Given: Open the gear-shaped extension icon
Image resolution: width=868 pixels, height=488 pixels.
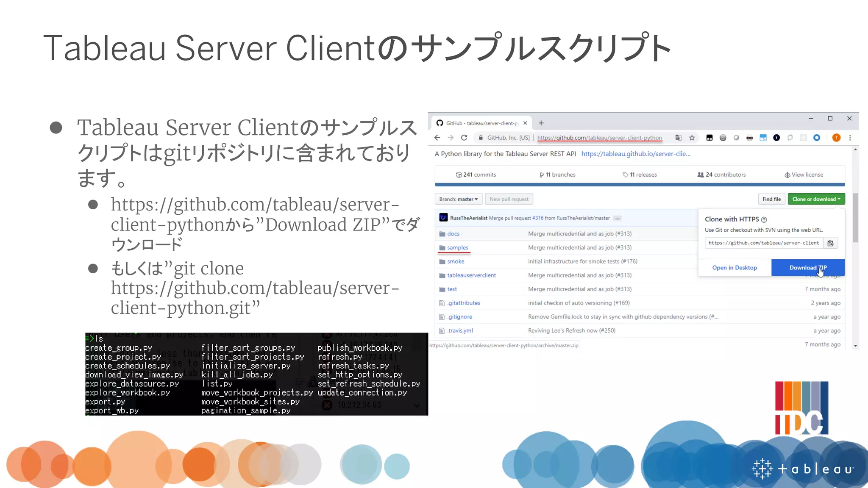Looking at the screenshot, I should (x=723, y=138).
